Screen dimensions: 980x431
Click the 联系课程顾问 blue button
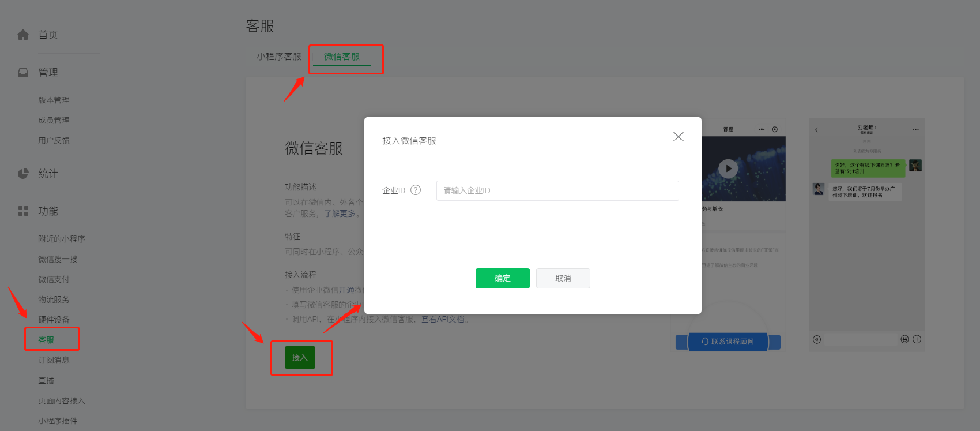(x=728, y=342)
